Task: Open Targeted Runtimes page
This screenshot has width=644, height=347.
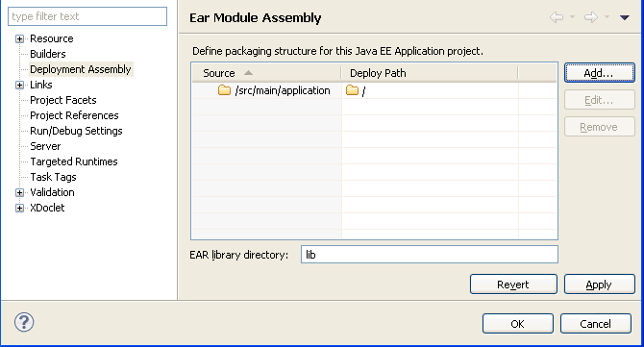Action: pos(74,161)
